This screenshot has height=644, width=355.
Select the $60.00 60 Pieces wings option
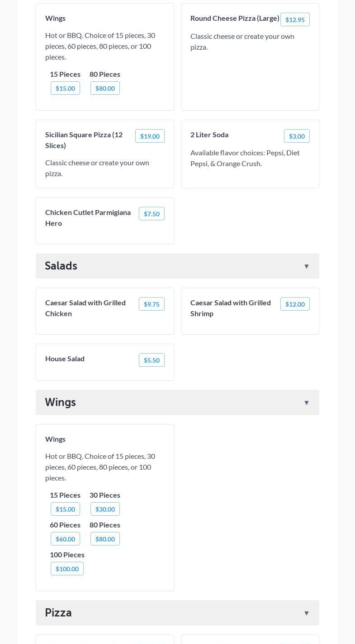tap(65, 539)
